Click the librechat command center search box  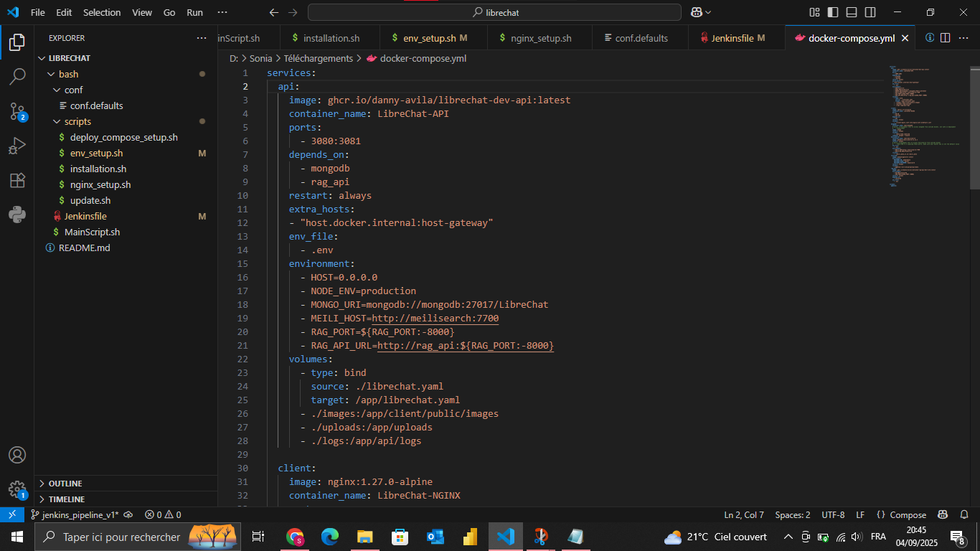click(494, 12)
